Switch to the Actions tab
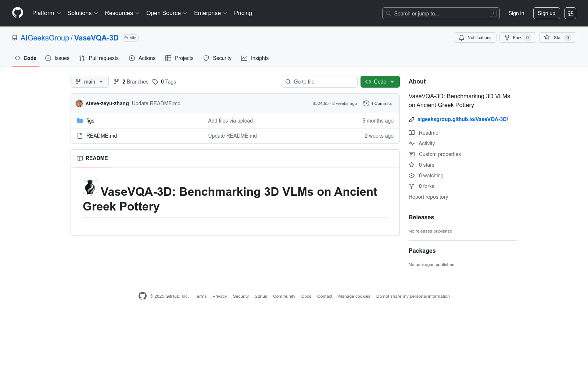 (x=142, y=58)
